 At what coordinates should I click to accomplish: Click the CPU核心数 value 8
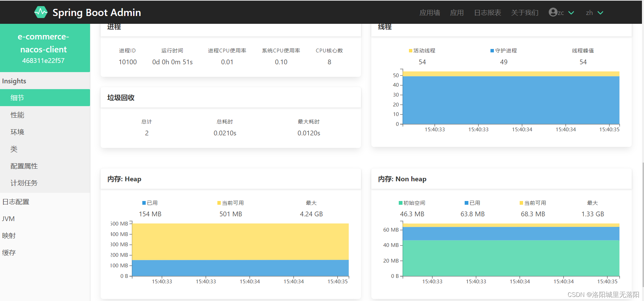click(x=329, y=62)
